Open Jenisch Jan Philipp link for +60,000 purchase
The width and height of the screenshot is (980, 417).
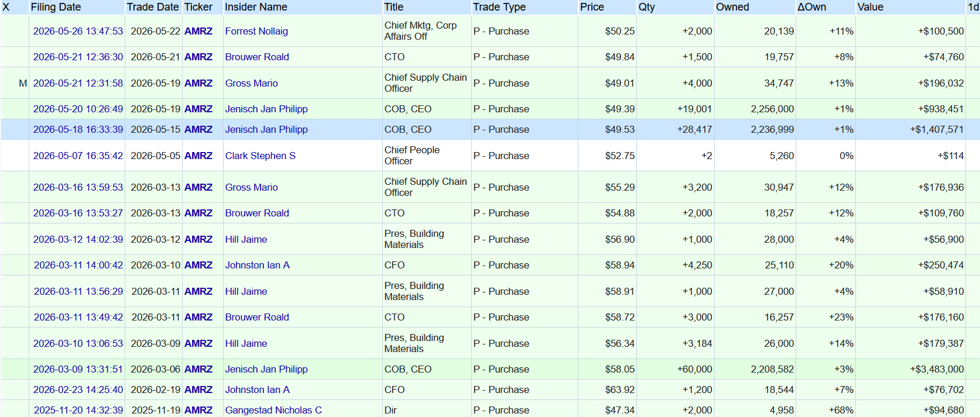coord(266,369)
